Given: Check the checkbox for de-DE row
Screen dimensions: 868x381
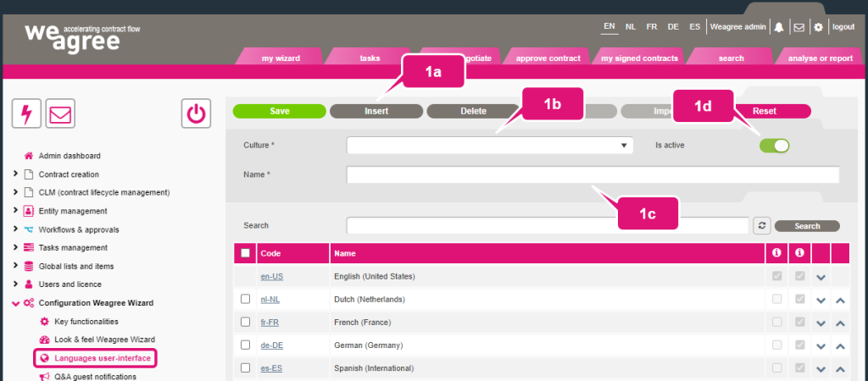Looking at the screenshot, I should click(246, 345).
